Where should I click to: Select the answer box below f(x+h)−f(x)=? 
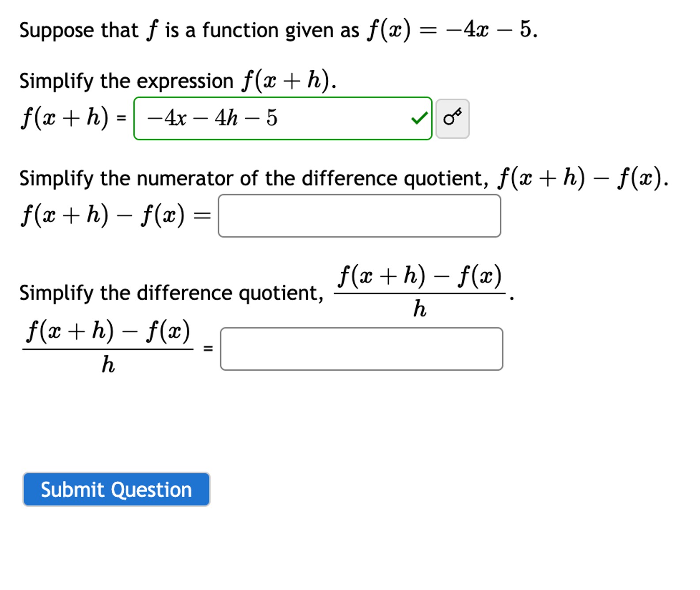click(x=359, y=217)
